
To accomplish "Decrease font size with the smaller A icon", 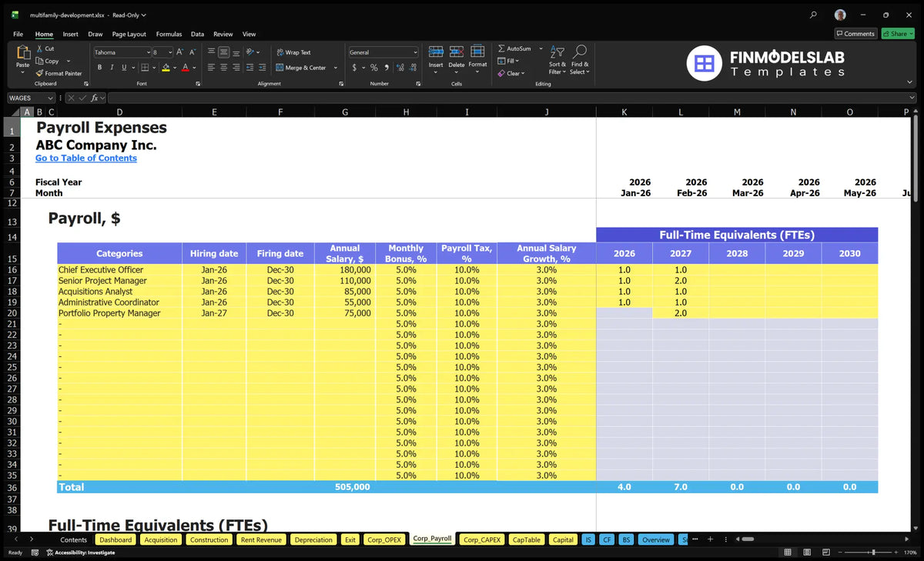I will click(x=192, y=52).
